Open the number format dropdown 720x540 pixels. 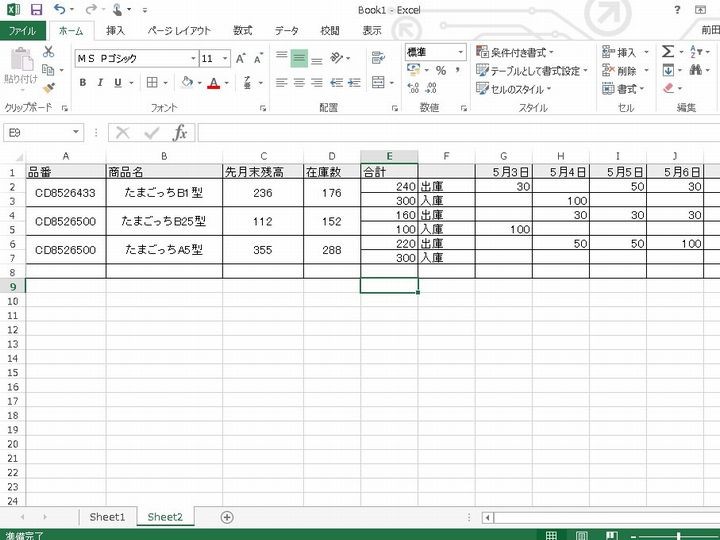tap(461, 52)
